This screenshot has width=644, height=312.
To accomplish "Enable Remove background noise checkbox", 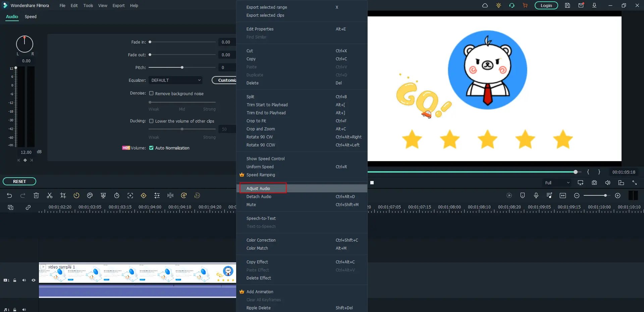I will point(151,93).
